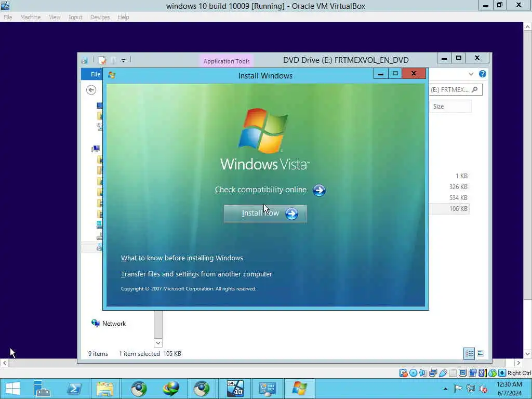532x399 pixels.
Task: Open Transfer files and settings from another computer
Action: pyautogui.click(x=196, y=274)
